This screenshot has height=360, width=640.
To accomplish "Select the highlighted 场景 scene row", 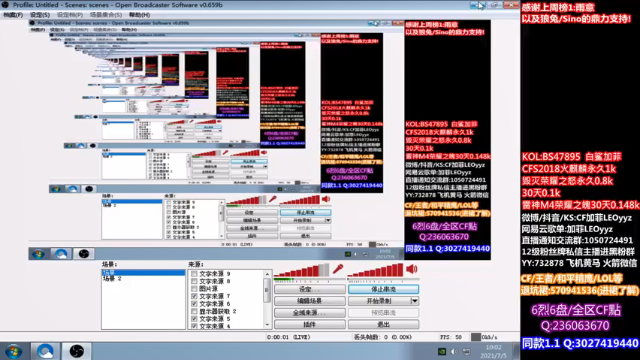I will 143,272.
